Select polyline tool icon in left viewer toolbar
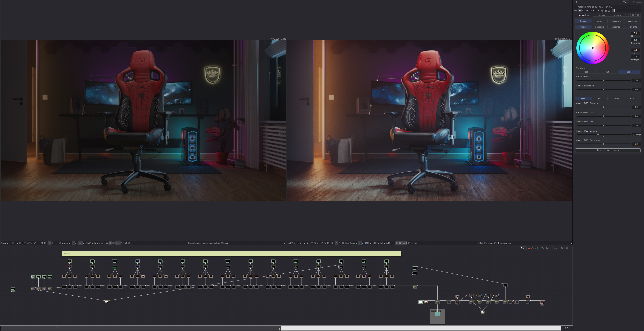The height and width of the screenshot is (331, 644). coord(25,243)
